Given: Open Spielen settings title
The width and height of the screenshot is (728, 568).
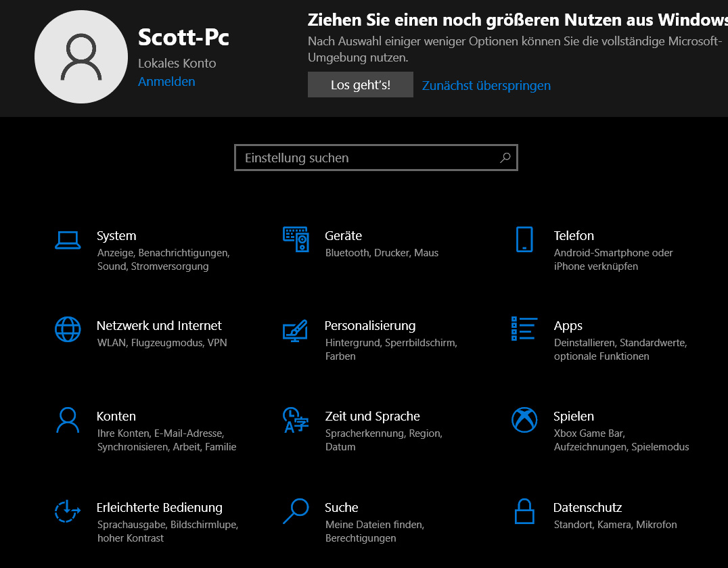Looking at the screenshot, I should (x=574, y=417).
